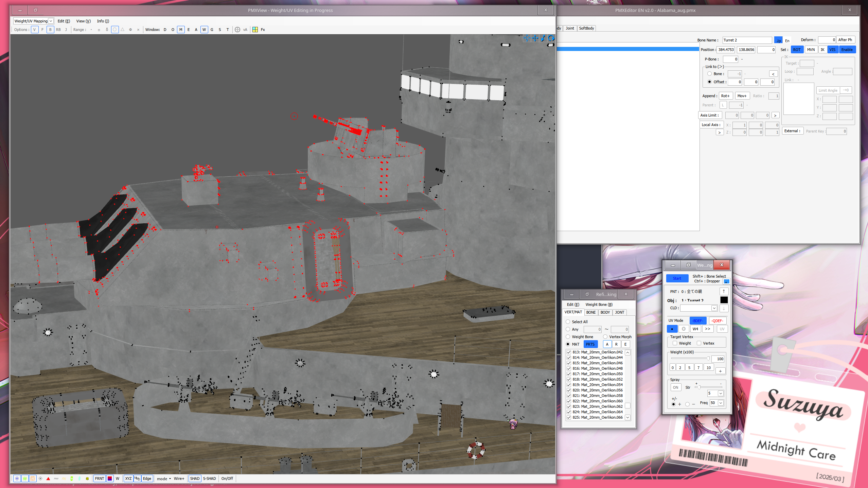Click the blue plus icon near Dropper
This screenshot has height=488, width=868.
tap(726, 281)
